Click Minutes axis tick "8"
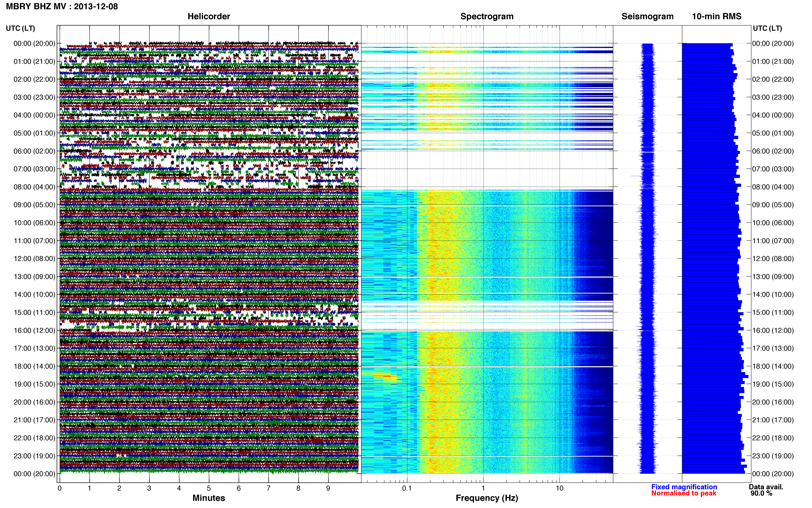Viewport: 812px width, 508px height. tap(298, 488)
